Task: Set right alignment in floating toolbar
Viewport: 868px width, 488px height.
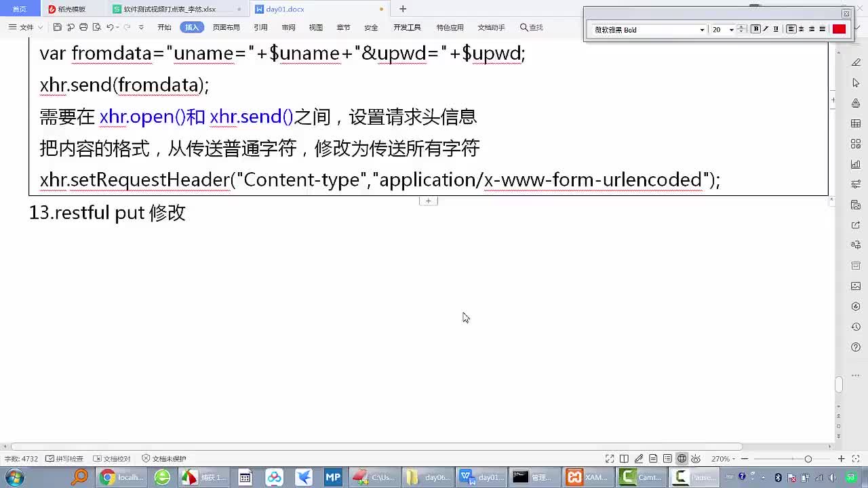Action: tap(812, 29)
